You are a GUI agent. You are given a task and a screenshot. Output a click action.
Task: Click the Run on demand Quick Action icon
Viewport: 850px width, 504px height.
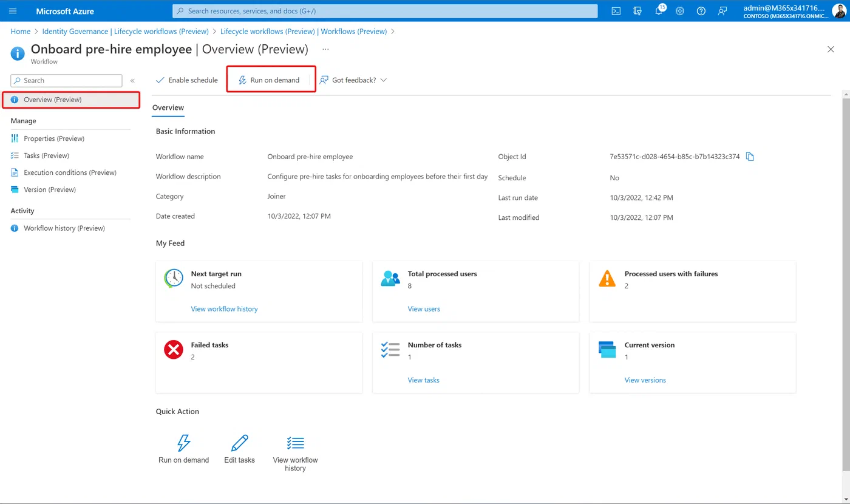click(x=183, y=443)
